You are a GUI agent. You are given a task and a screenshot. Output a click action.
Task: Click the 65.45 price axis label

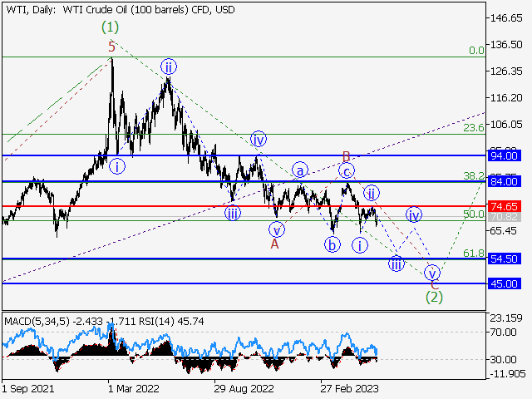pos(504,231)
